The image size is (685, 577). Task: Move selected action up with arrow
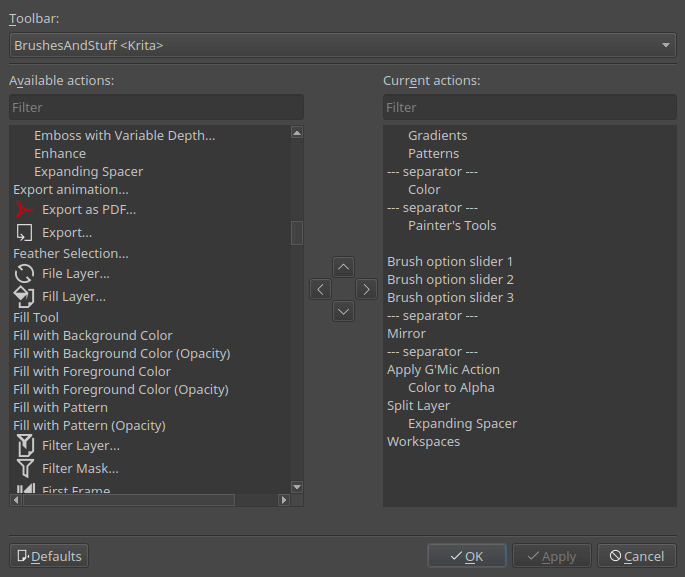click(x=343, y=267)
